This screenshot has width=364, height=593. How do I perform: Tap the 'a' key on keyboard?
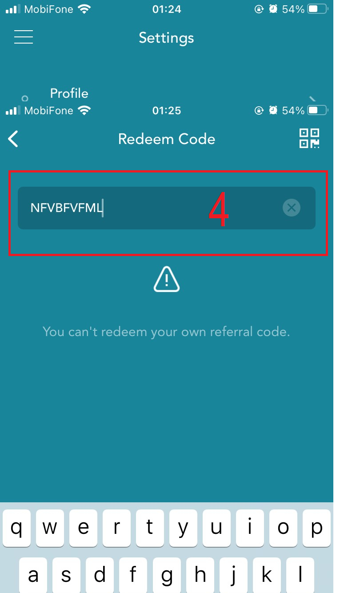tap(33, 575)
